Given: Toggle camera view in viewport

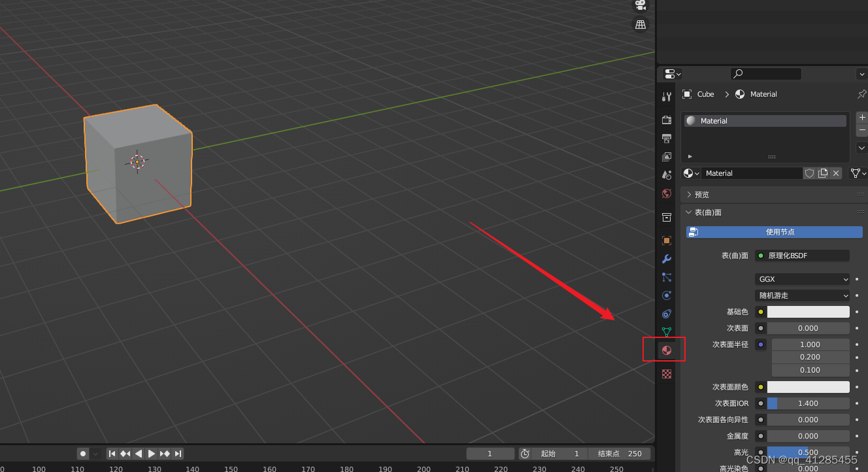Looking at the screenshot, I should 641,5.
